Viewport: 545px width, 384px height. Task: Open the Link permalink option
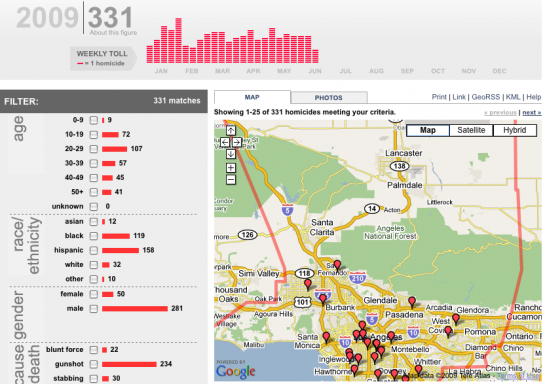459,97
